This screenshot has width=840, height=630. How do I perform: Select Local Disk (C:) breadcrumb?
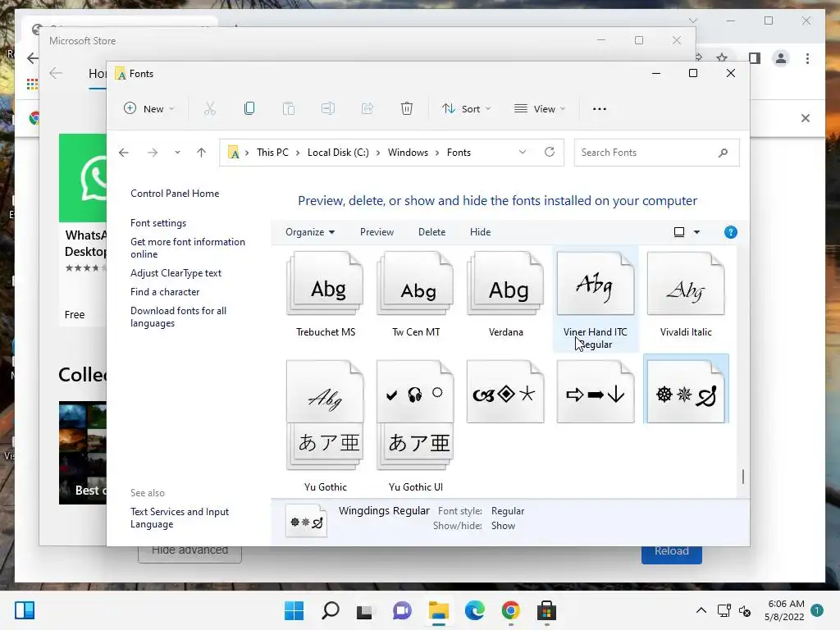pos(338,153)
